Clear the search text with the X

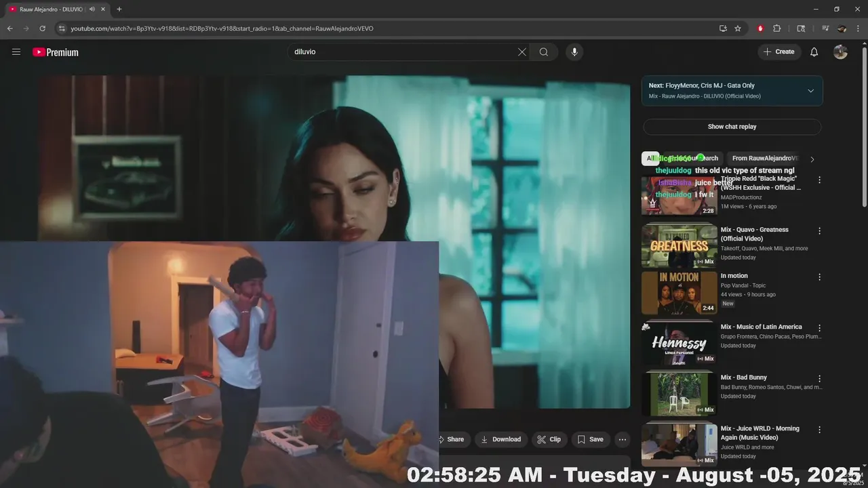click(x=522, y=52)
